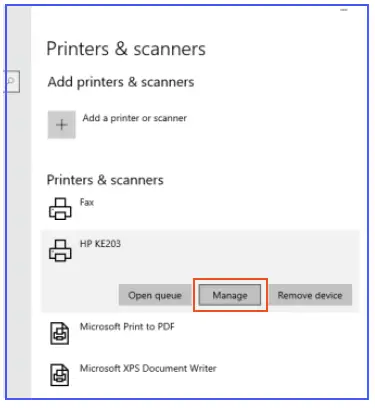Select the 'Fax' device label
The height and width of the screenshot is (408, 375).
pyautogui.click(x=87, y=202)
